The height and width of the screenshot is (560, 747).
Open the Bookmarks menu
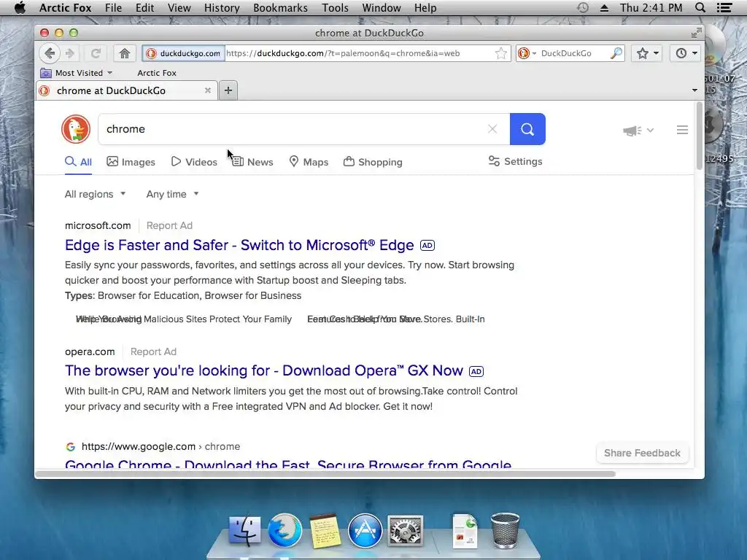[280, 7]
